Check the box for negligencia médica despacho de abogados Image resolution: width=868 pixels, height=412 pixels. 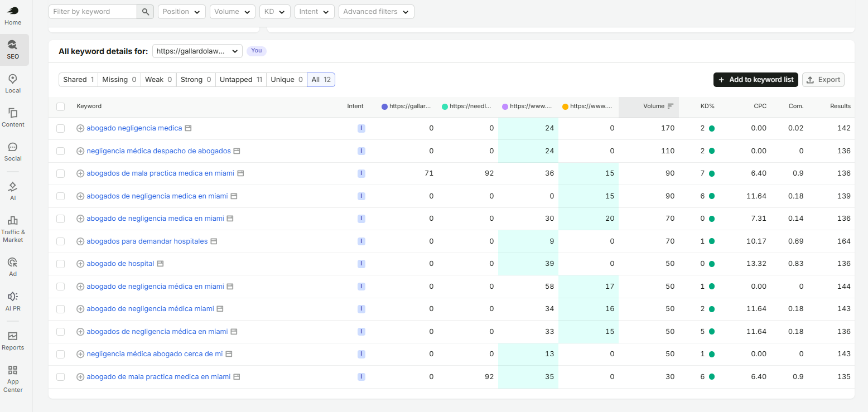pos(61,151)
